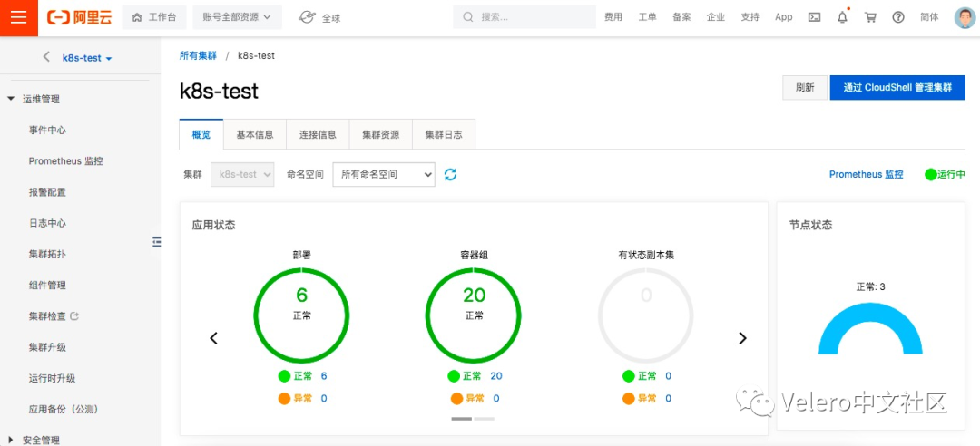Show next charts with right arrow
The width and height of the screenshot is (980, 446).
(742, 338)
